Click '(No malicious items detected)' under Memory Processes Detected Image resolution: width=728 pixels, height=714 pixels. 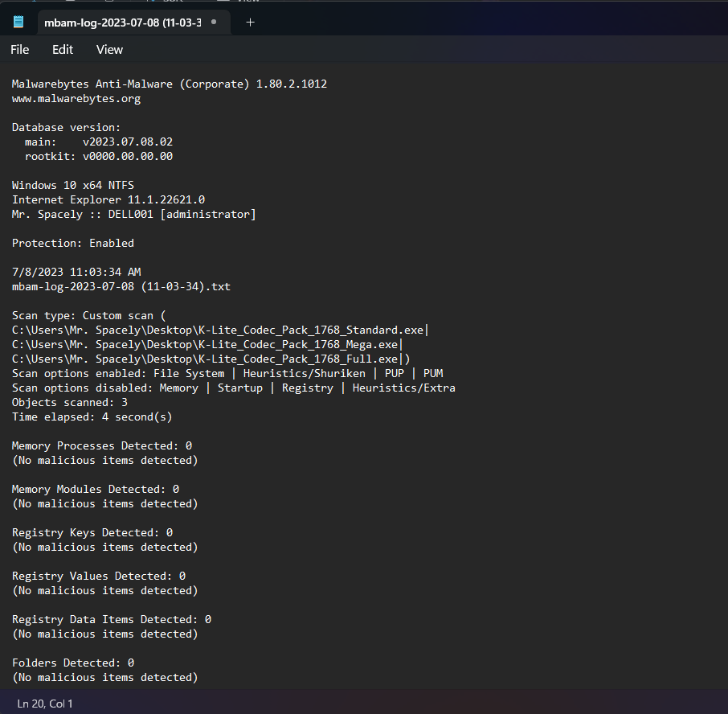click(105, 461)
